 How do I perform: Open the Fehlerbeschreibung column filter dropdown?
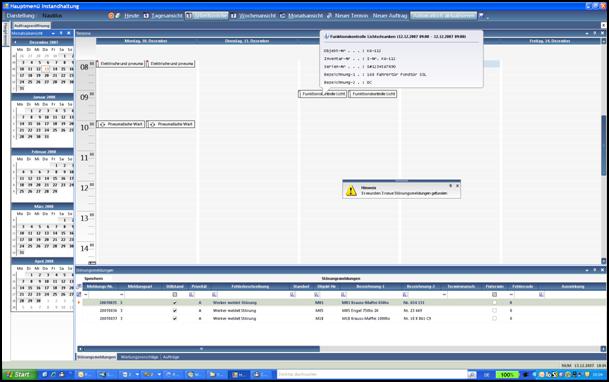(x=215, y=295)
